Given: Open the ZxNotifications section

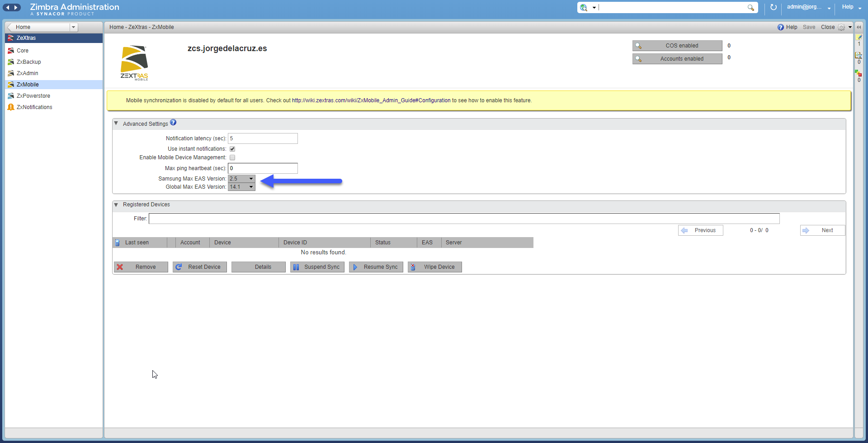Looking at the screenshot, I should click(x=54, y=107).
